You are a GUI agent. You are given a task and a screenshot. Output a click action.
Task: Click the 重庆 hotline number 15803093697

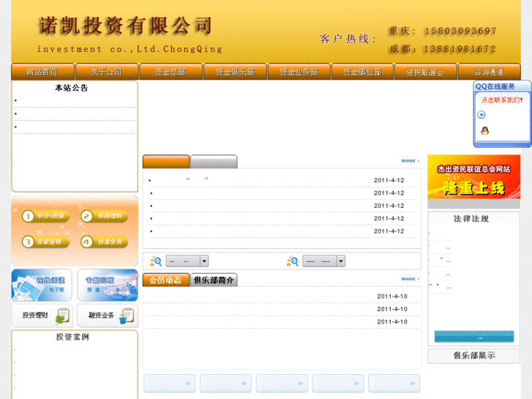[461, 31]
